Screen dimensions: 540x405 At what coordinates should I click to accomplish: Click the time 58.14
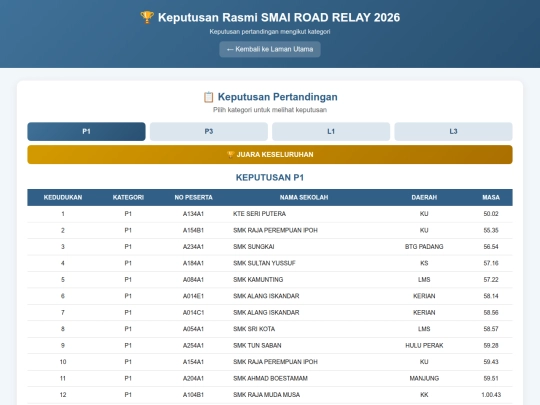[x=491, y=296]
